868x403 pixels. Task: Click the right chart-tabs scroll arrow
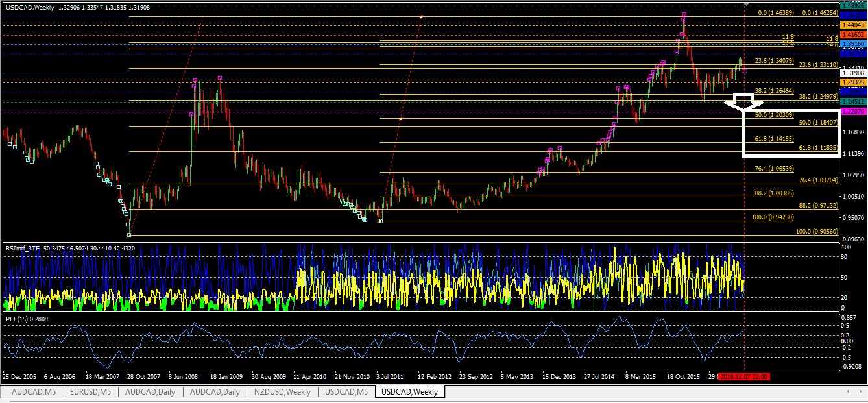862,392
